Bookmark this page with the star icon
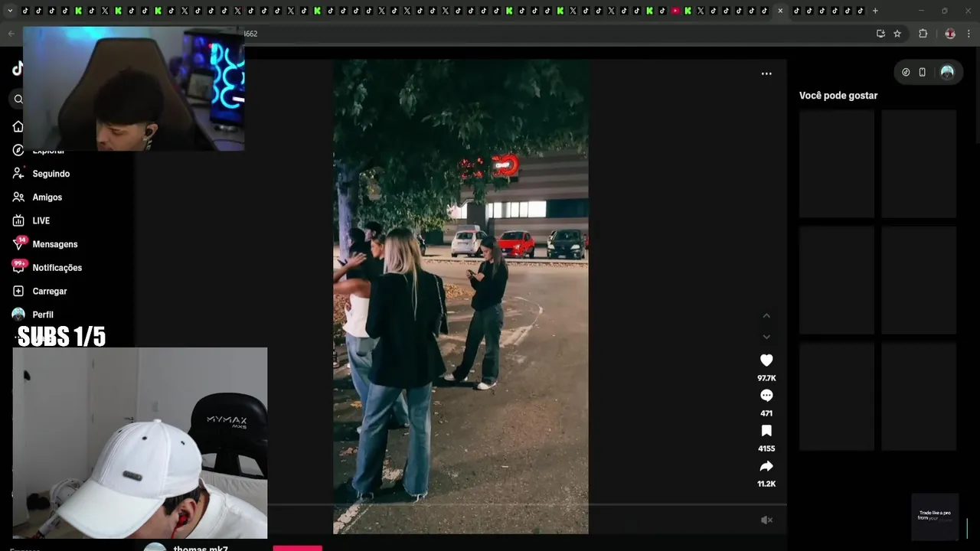Screen dimensions: 980x551 click(897, 34)
